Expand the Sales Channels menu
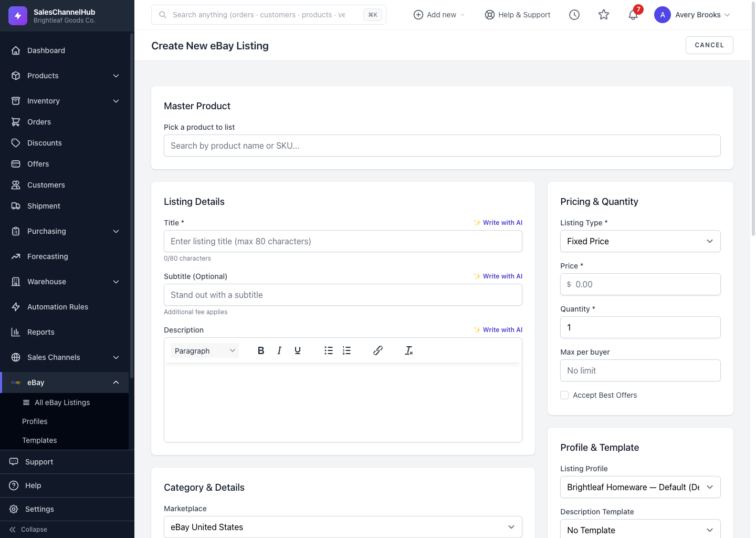This screenshot has width=756, height=538. tap(64, 357)
